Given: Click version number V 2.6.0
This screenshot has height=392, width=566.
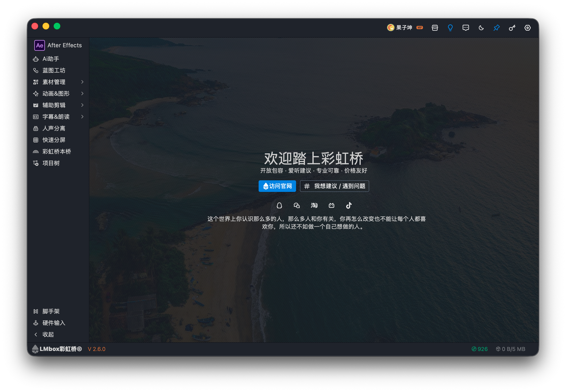Looking at the screenshot, I should pyautogui.click(x=97, y=349).
